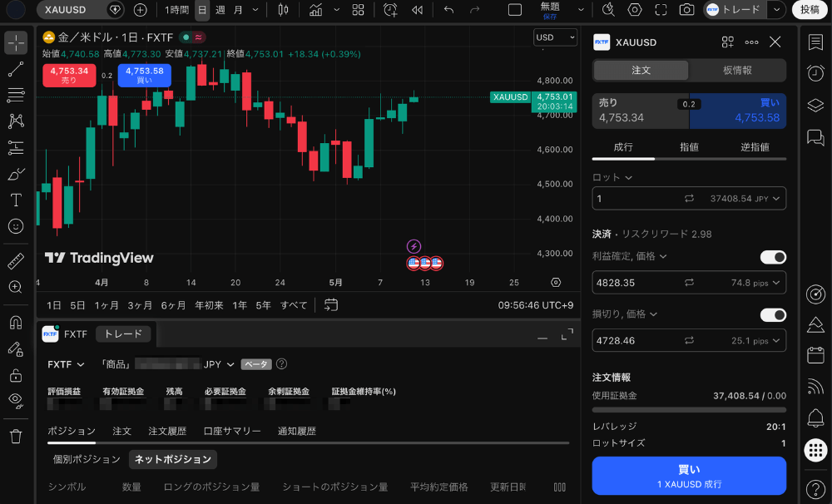Select the crosshair cursor tool

tap(16, 42)
